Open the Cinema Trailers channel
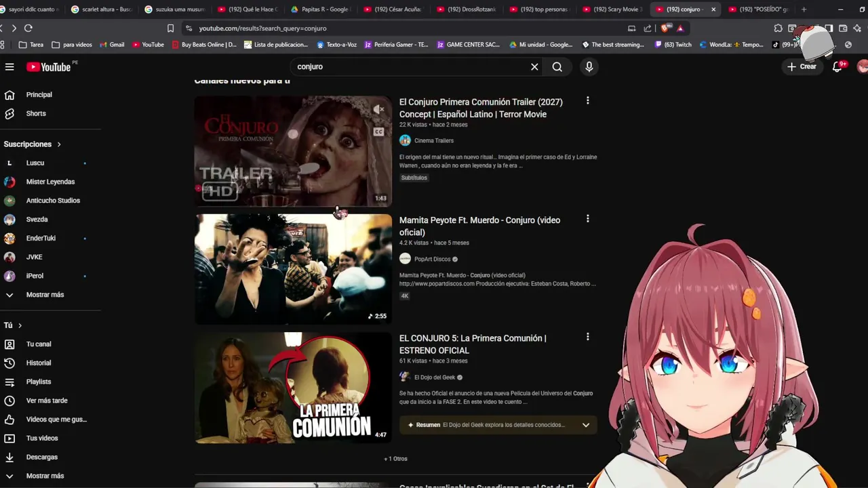The image size is (868, 488). point(434,140)
